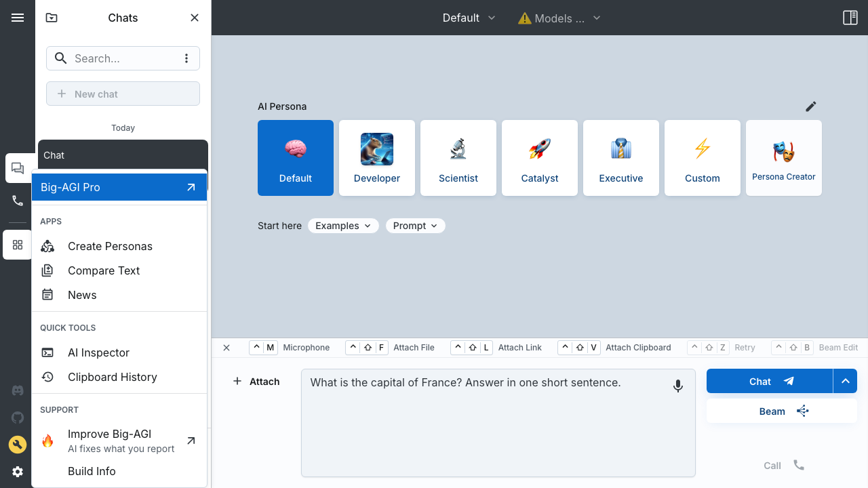The height and width of the screenshot is (488, 868).
Task: Click the apps grid sidebar icon
Action: point(18,245)
